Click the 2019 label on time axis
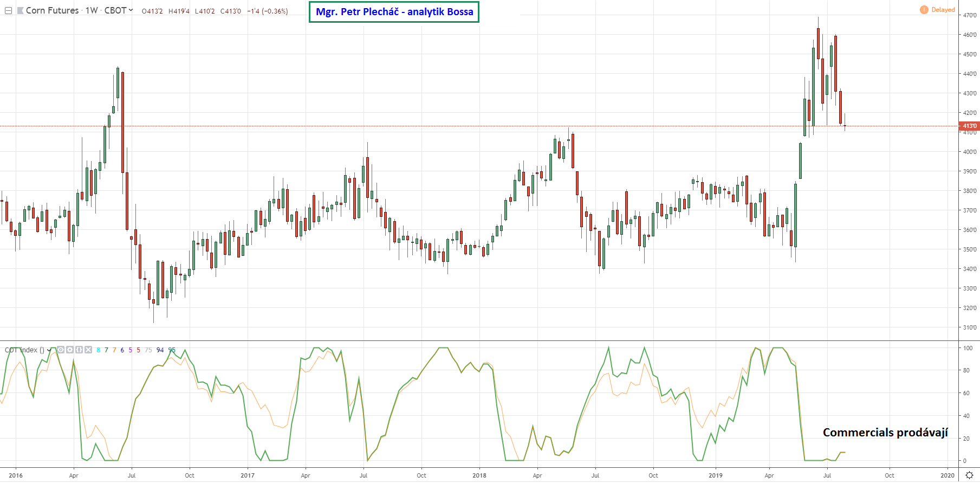This screenshot has width=980, height=483. pos(716,475)
